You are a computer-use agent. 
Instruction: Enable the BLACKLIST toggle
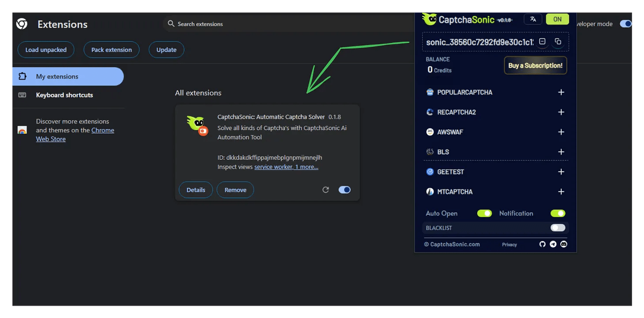(558, 228)
